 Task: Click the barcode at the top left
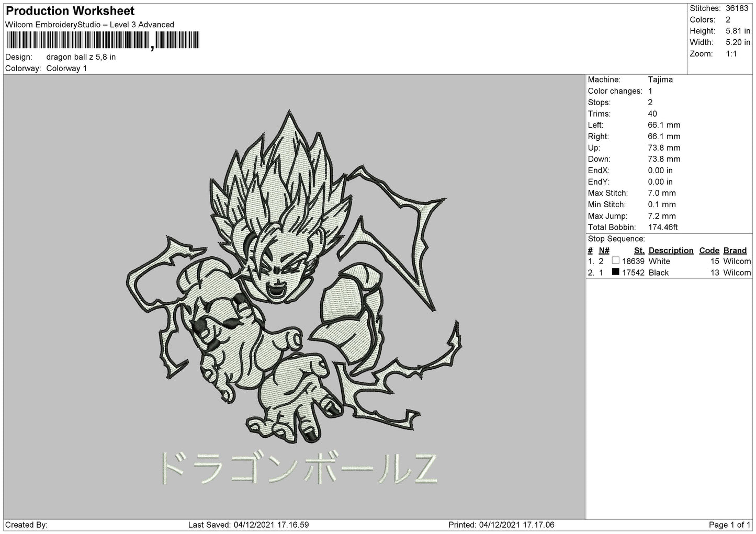103,40
